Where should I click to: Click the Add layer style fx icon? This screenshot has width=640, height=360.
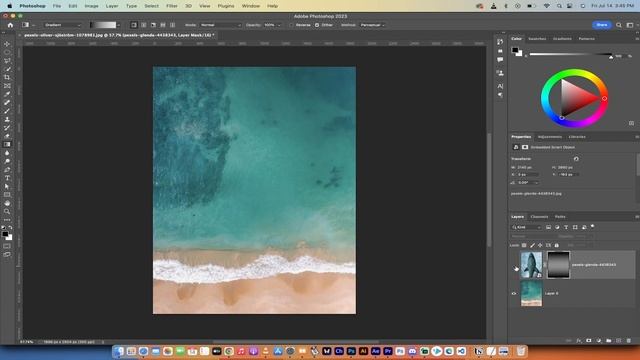[x=578, y=340]
